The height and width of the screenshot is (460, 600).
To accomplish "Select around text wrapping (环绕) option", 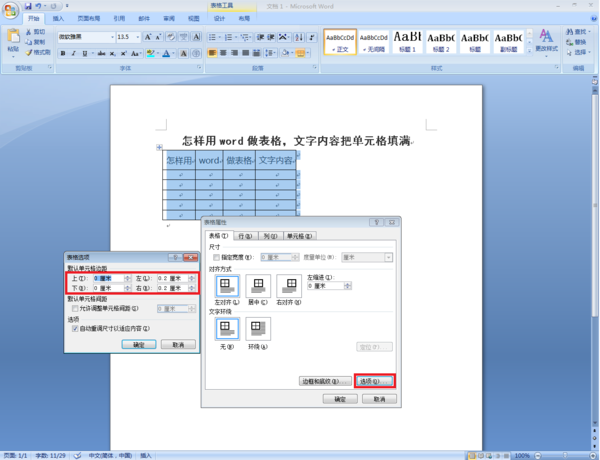I will pos(258,329).
